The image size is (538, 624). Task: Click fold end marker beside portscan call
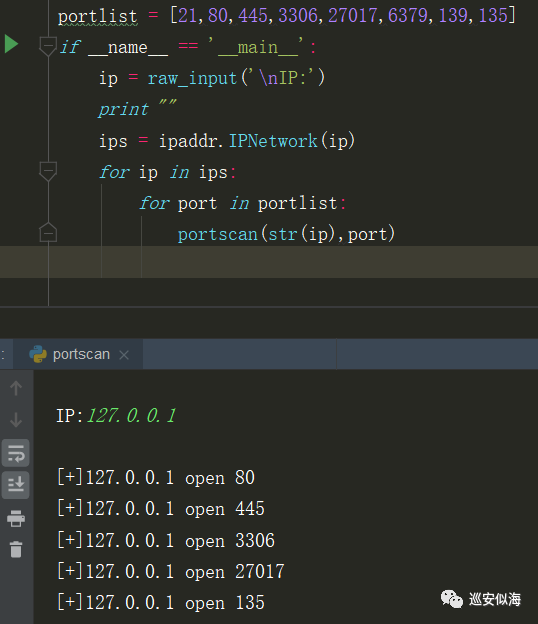48,232
